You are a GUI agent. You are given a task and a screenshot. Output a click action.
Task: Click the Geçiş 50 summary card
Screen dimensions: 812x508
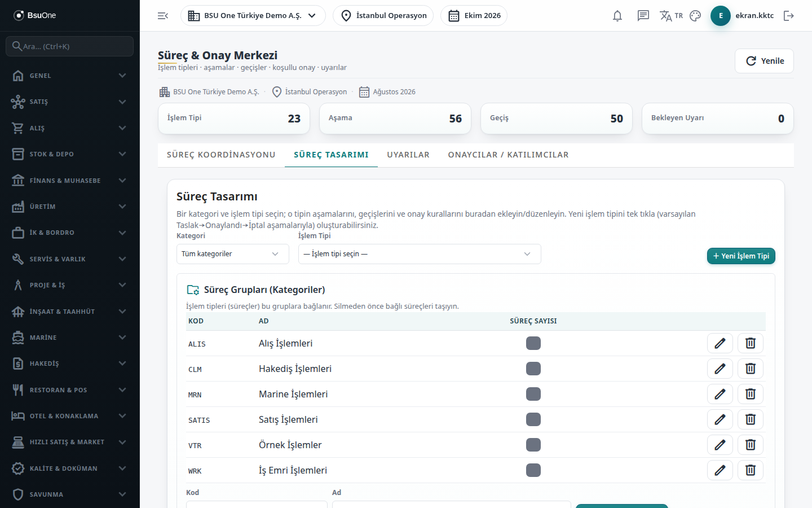[557, 119]
